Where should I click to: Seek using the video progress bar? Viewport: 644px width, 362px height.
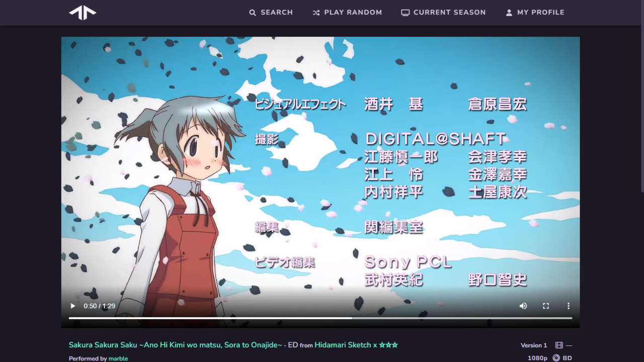[x=320, y=318]
